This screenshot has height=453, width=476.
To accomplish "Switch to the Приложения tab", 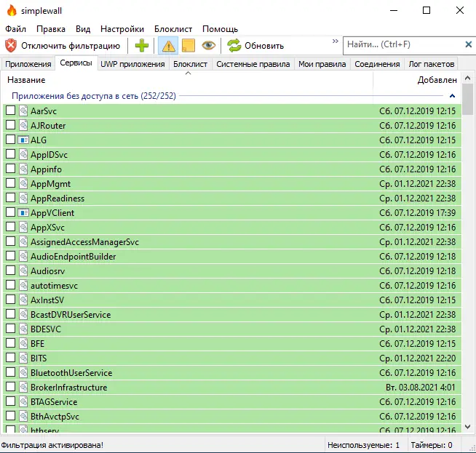I will point(28,64).
